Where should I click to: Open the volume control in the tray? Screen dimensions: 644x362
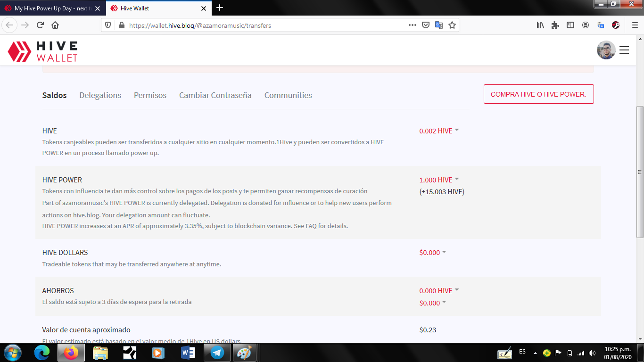pos(592,353)
